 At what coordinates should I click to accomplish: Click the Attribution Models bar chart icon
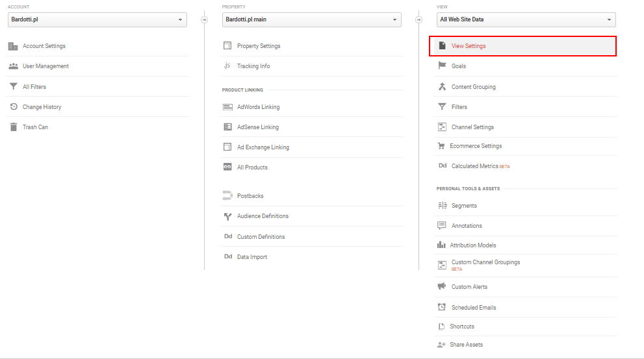(x=441, y=245)
